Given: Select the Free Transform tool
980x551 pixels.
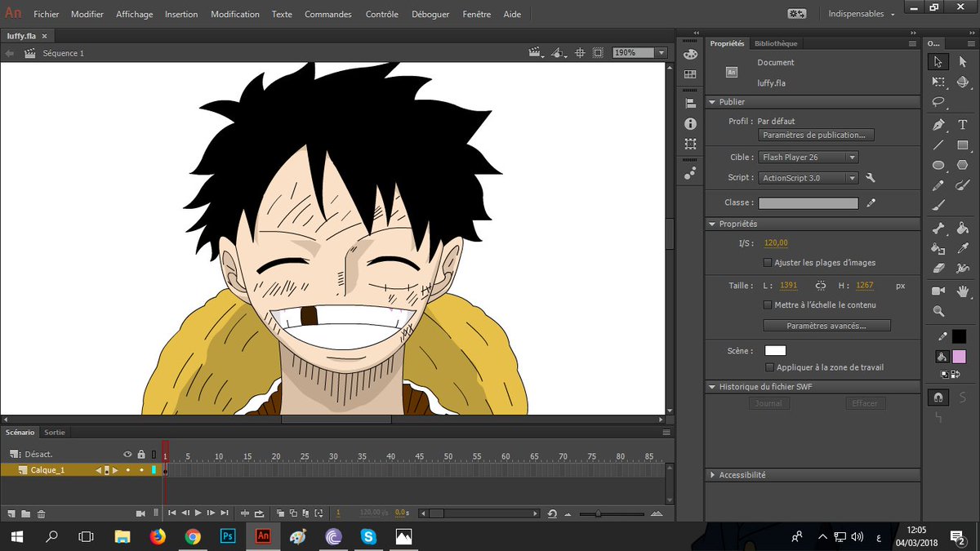Looking at the screenshot, I should [938, 82].
